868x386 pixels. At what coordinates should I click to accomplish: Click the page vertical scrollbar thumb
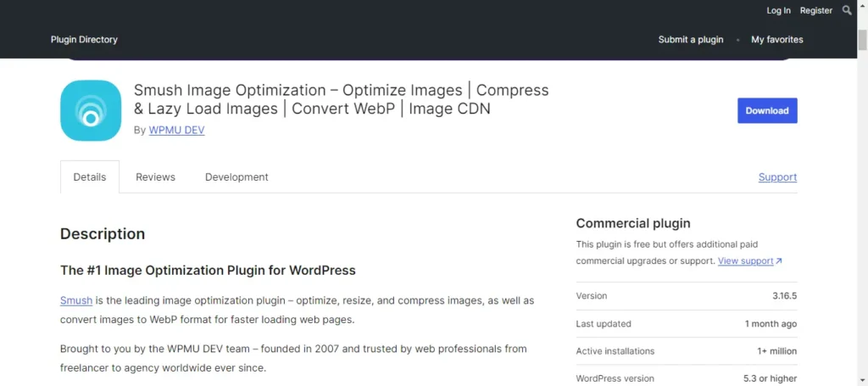[862, 41]
